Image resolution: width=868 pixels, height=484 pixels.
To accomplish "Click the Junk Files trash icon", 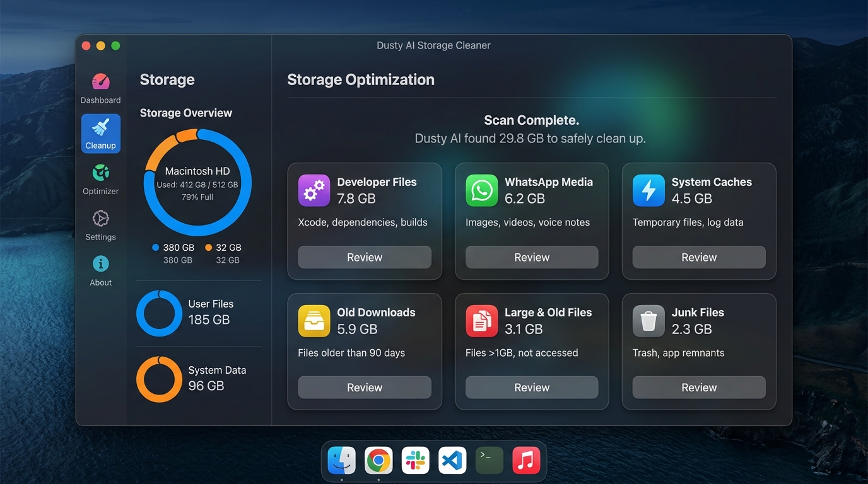I will [648, 321].
